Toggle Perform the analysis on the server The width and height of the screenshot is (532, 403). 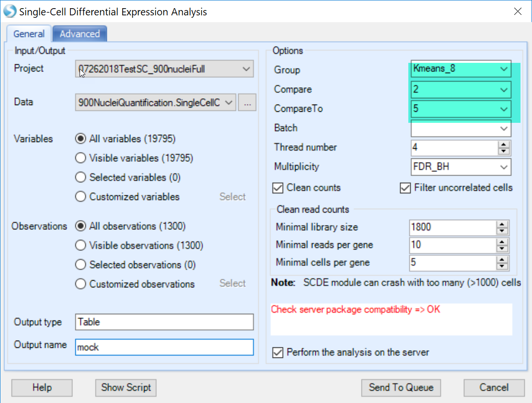[x=278, y=353]
